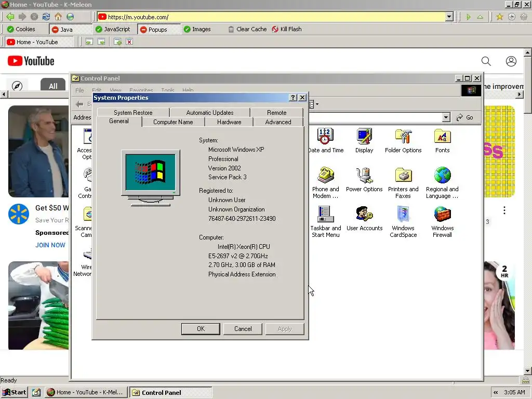532x399 pixels.
Task: Open Windows Firewall icon
Action: (442, 222)
